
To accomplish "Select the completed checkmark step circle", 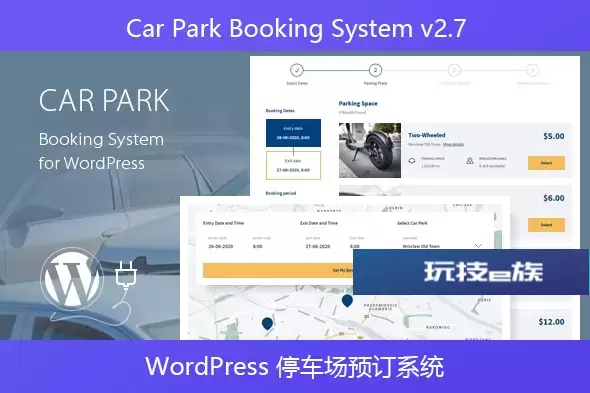I will pos(297,70).
